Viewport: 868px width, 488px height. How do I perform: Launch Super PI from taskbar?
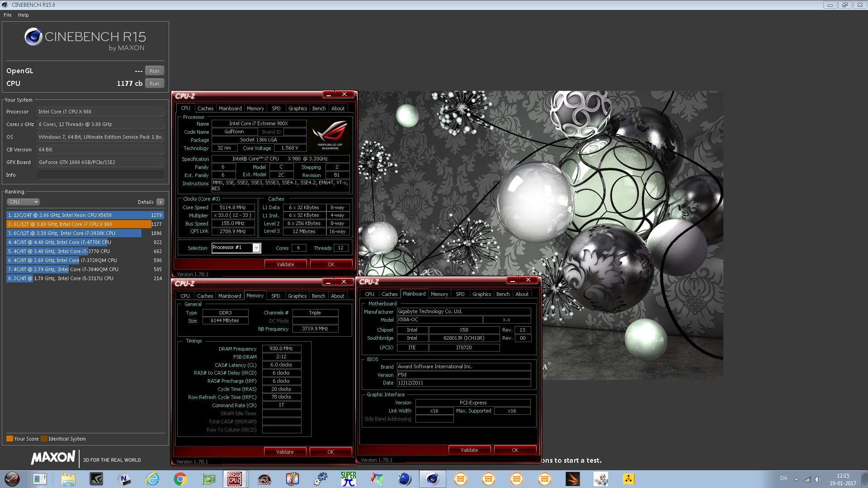[349, 479]
